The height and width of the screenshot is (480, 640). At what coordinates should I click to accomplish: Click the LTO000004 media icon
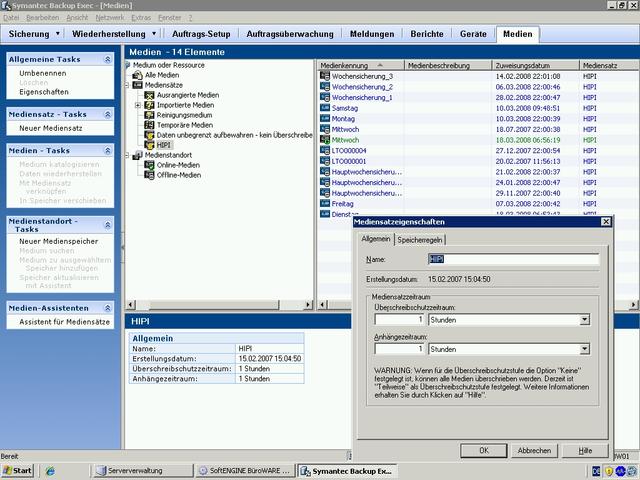tap(325, 150)
